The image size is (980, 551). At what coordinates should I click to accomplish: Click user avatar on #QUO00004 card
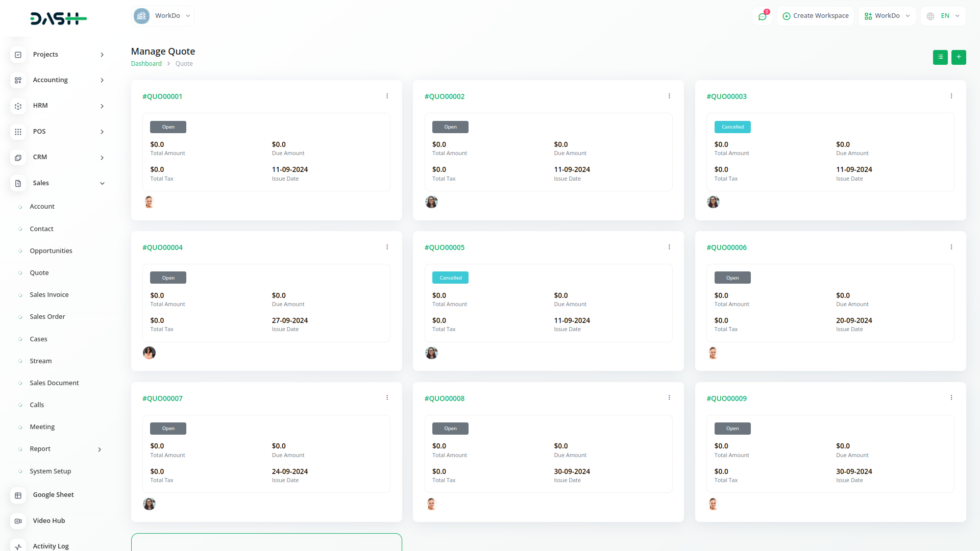pyautogui.click(x=149, y=353)
